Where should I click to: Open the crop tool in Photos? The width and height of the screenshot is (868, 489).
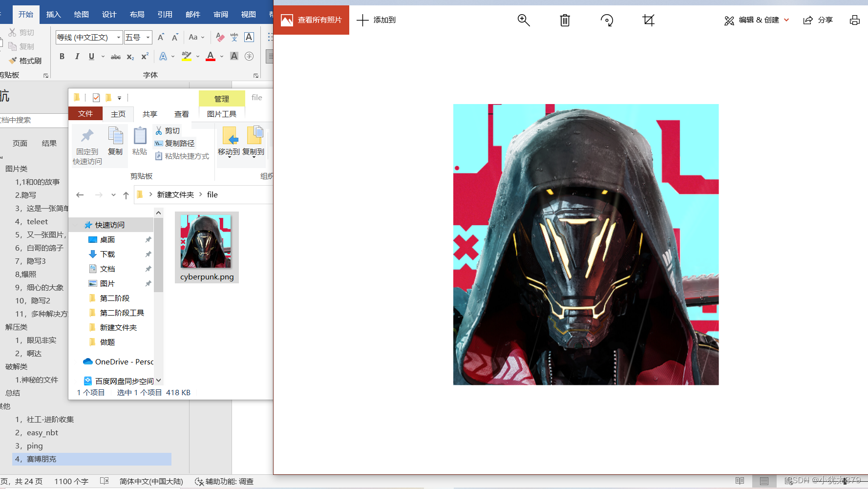coord(648,20)
